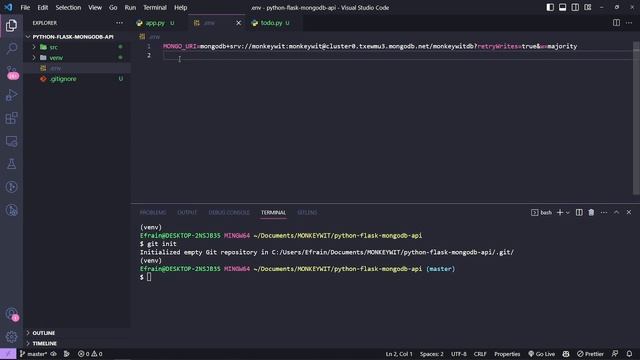Open notifications bell in status bar
Viewport: 640px width, 360px height.
point(629,354)
